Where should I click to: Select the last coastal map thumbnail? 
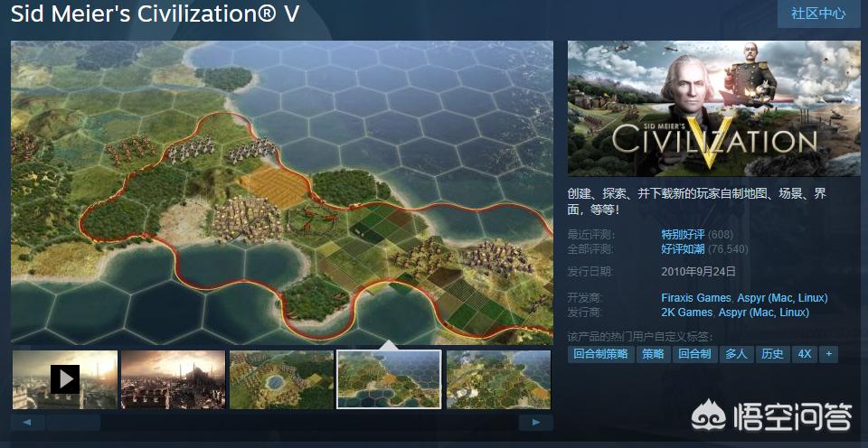point(499,379)
